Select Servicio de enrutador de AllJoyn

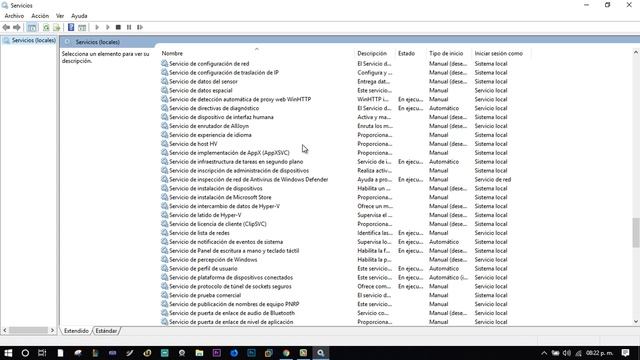pyautogui.click(x=209, y=126)
